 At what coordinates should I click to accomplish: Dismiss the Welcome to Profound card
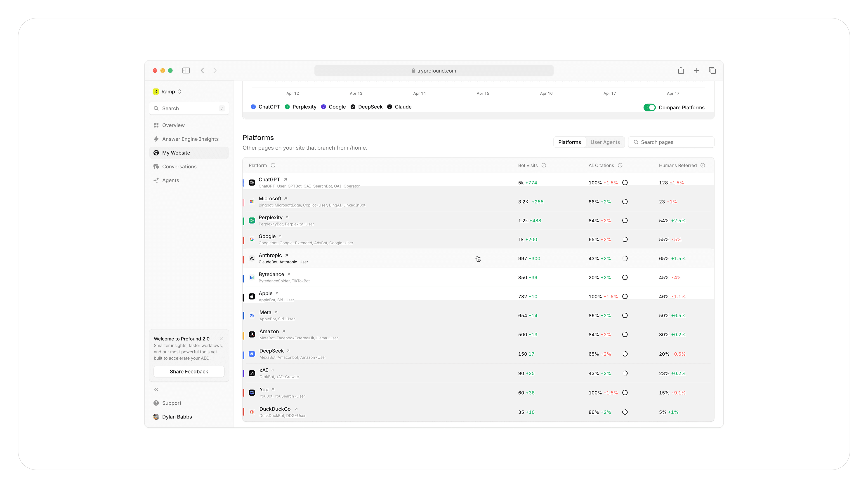point(221,339)
